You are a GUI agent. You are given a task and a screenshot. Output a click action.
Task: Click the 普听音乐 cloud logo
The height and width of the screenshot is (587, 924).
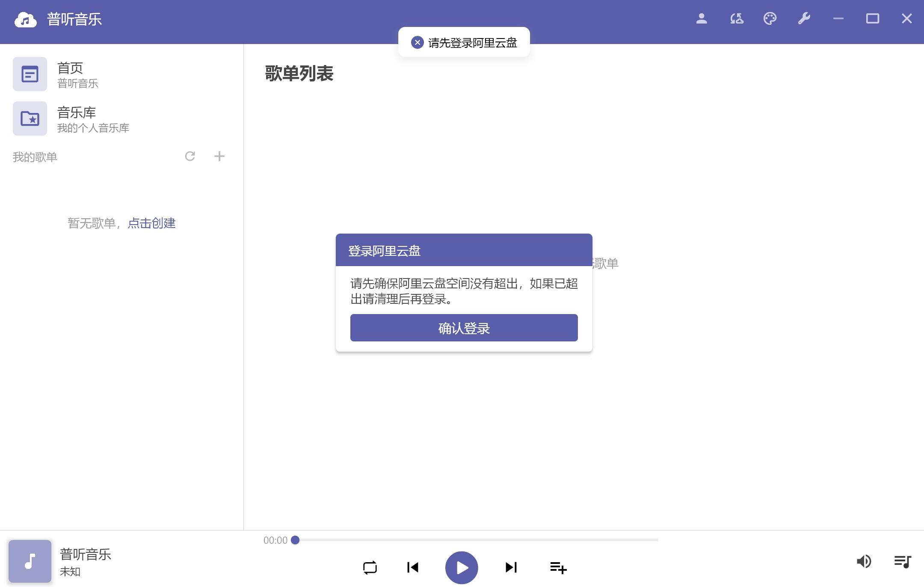point(26,20)
